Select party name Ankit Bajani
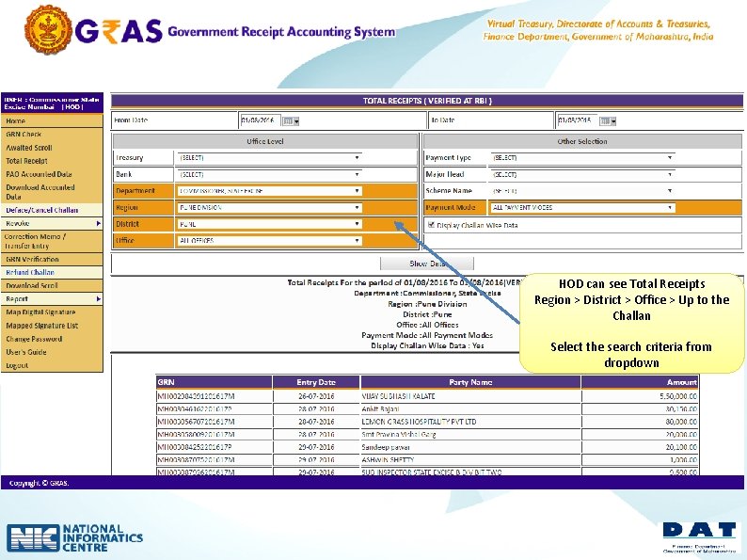The width and height of the screenshot is (747, 560). click(x=381, y=408)
